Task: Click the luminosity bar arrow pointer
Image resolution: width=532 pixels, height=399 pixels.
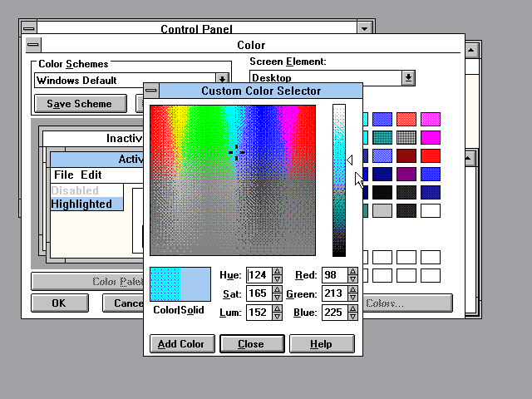Action: click(x=350, y=160)
